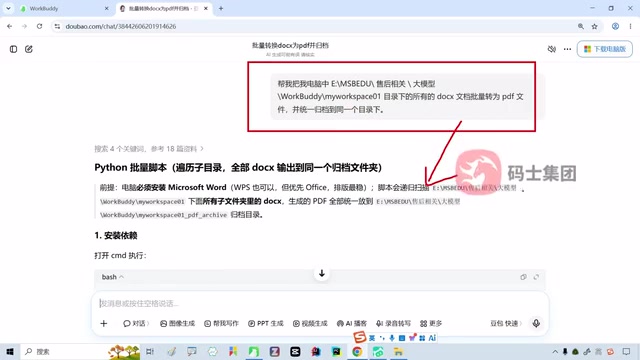
Task: Open the purple Z taskbar icon
Action: pos(274,351)
